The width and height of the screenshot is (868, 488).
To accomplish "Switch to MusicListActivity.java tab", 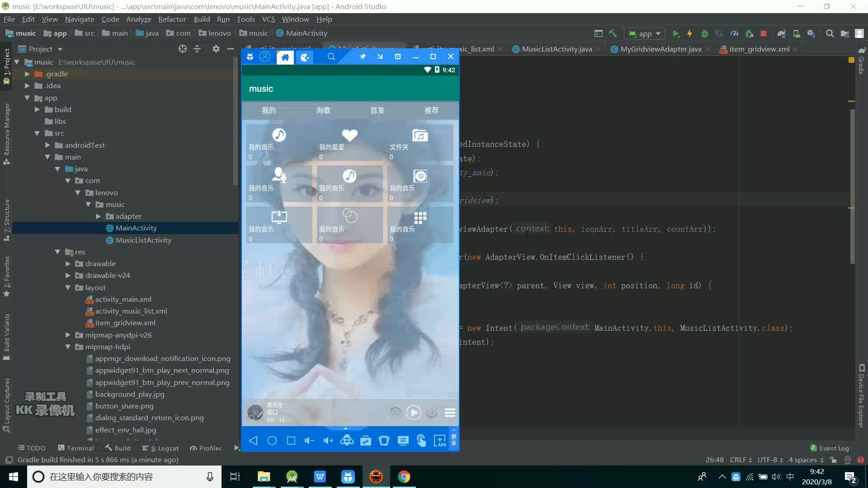I will (556, 49).
